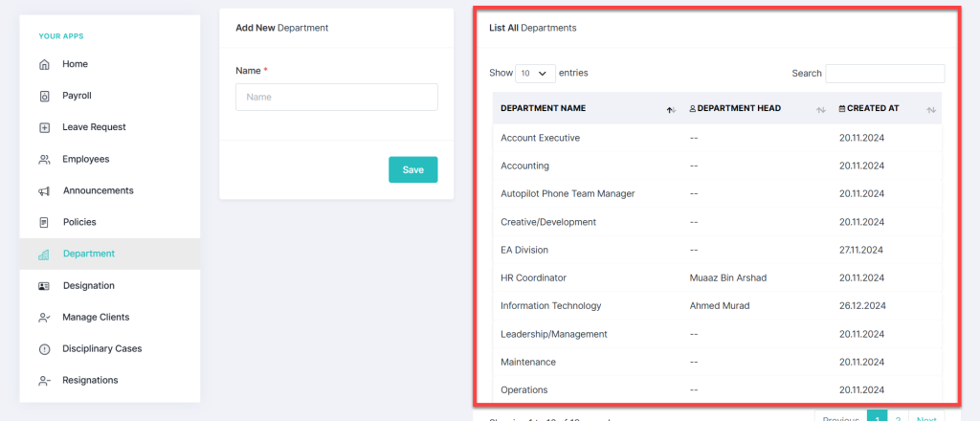Select the Information Technology row
The height and width of the screenshot is (421, 980).
coord(717,306)
